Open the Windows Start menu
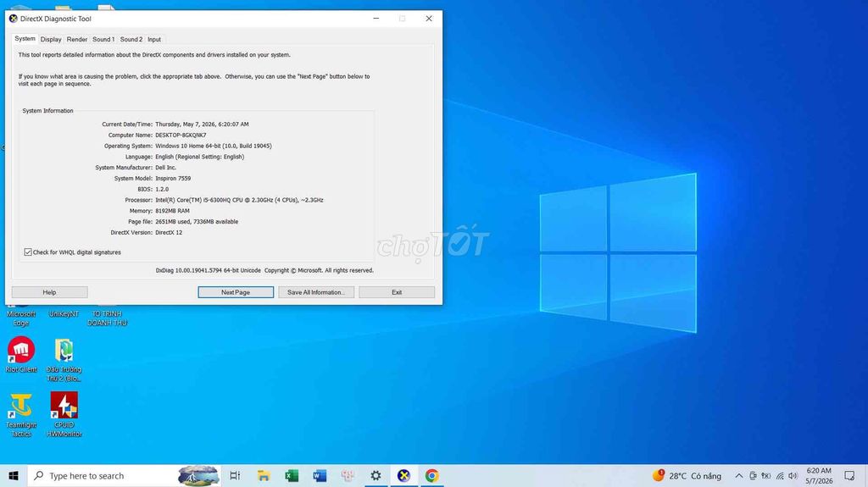868x487 pixels. [14, 475]
